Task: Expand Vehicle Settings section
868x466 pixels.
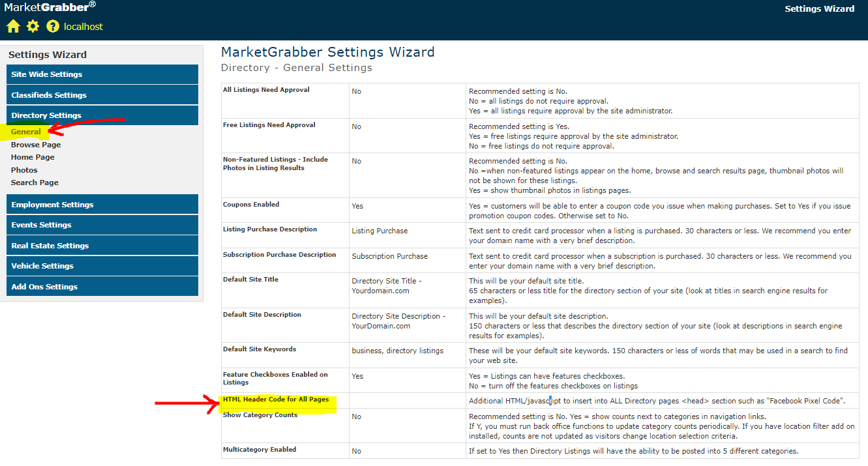Action: [102, 266]
